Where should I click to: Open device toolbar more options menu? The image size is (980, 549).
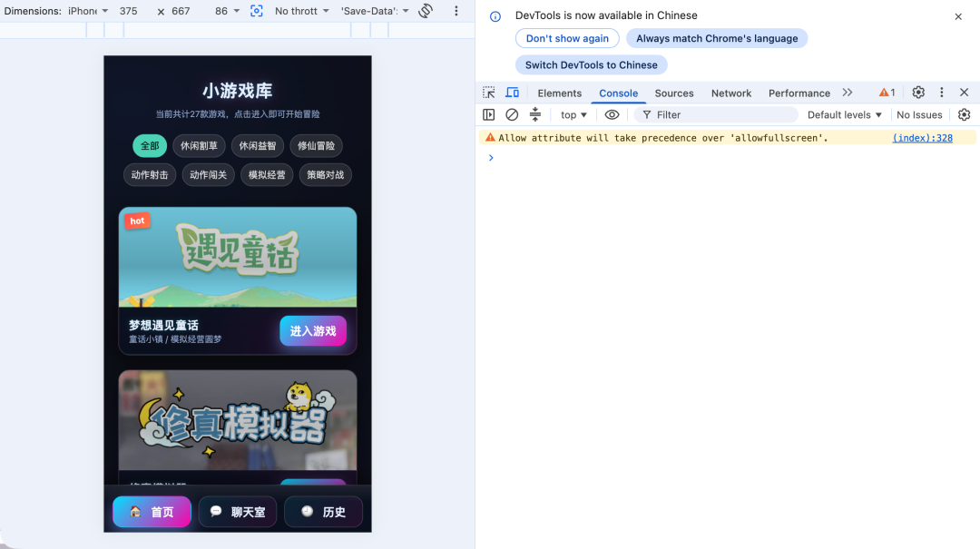(x=456, y=11)
